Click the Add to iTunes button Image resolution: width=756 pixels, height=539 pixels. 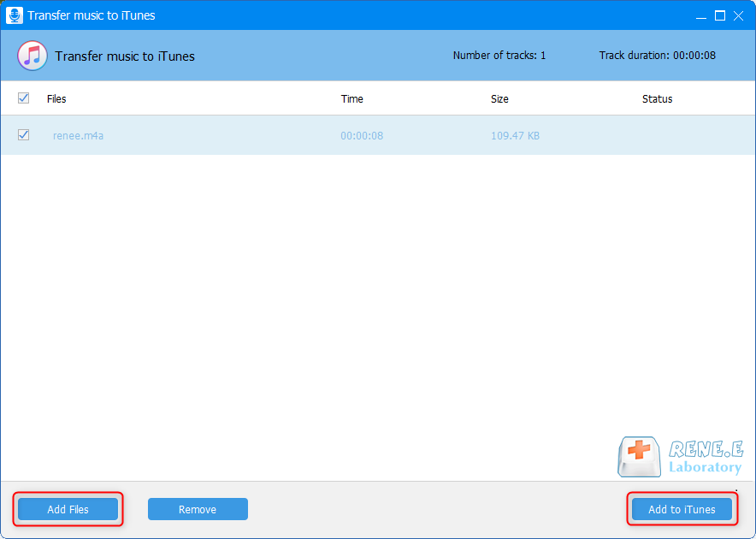682,509
